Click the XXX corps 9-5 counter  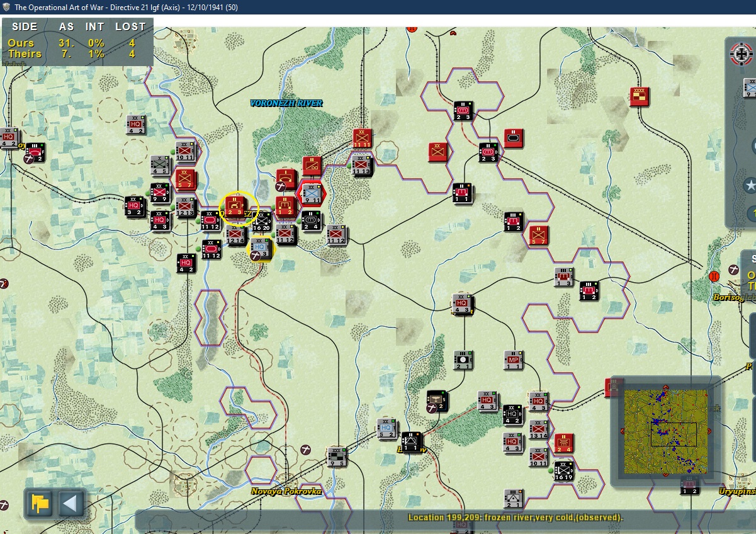[337, 457]
